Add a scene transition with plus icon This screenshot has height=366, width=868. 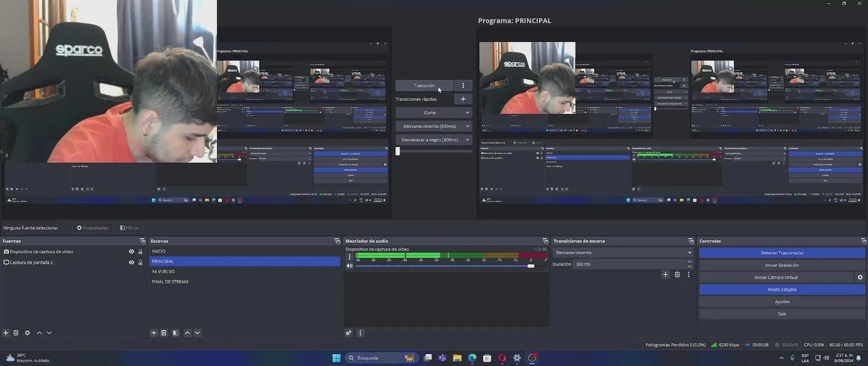click(x=666, y=274)
